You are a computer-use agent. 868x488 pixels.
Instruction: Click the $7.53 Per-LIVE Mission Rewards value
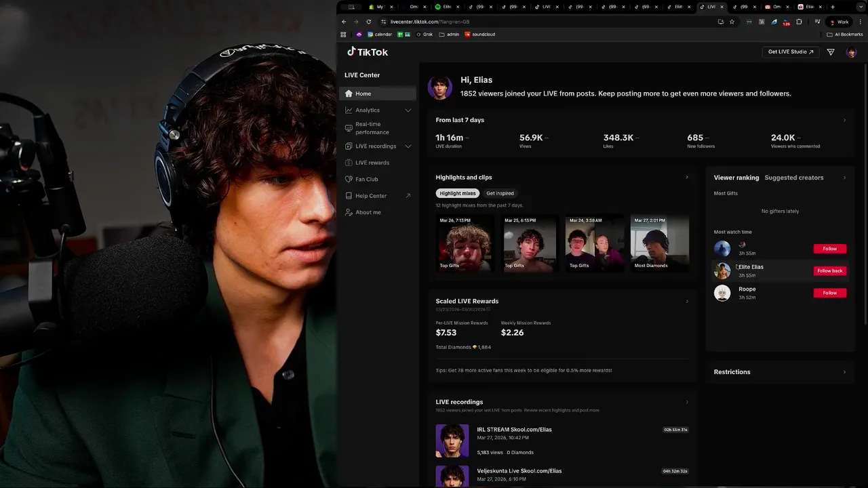(x=446, y=333)
